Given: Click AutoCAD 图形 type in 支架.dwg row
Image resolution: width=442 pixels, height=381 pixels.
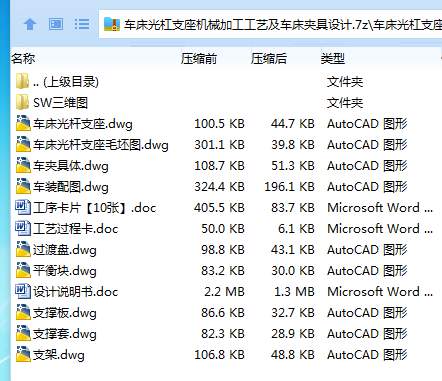Looking at the screenshot, I should [x=367, y=355].
